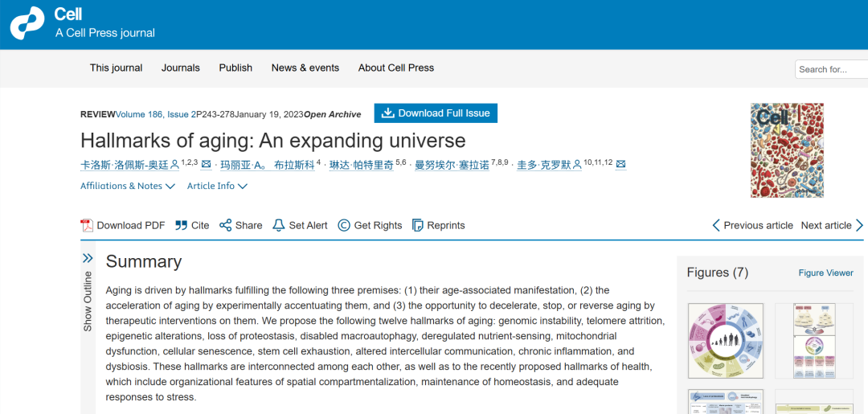Open Get Rights copyright icon

[x=344, y=225]
